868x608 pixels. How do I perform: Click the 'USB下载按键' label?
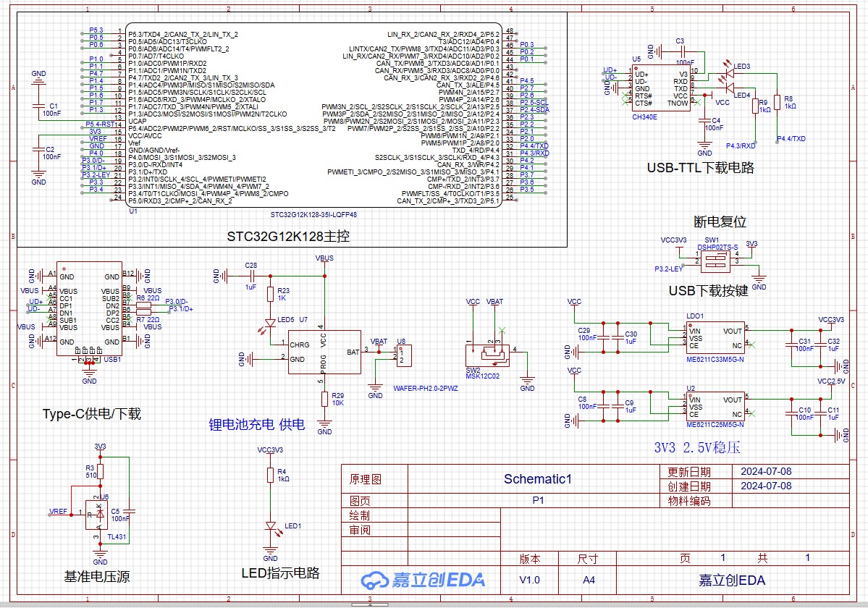[708, 290]
